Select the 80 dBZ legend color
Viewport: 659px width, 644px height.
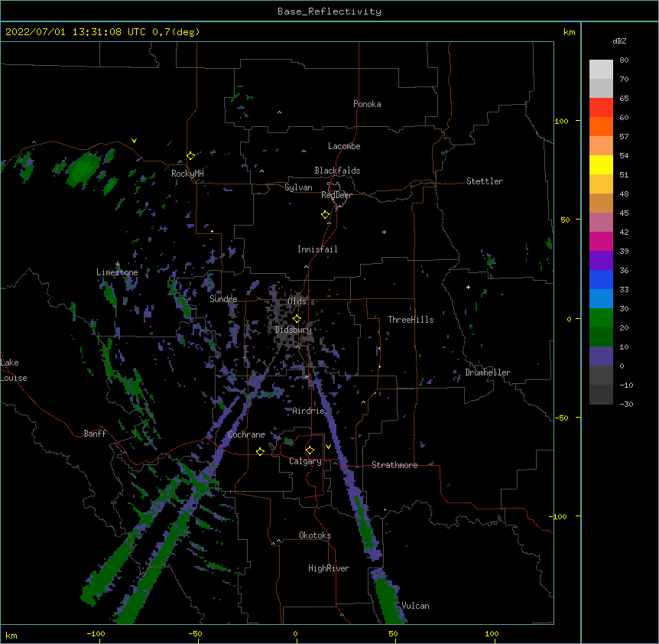click(x=601, y=70)
